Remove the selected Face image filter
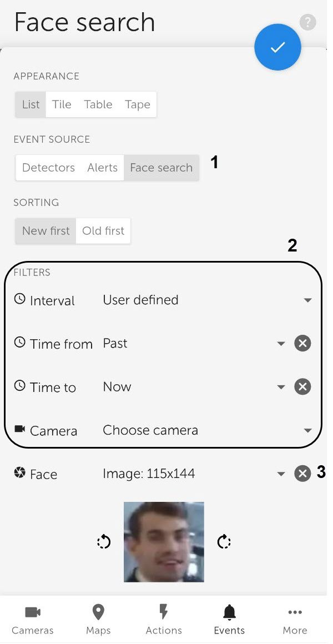Viewport: 333px width, 644px height. tap(302, 474)
